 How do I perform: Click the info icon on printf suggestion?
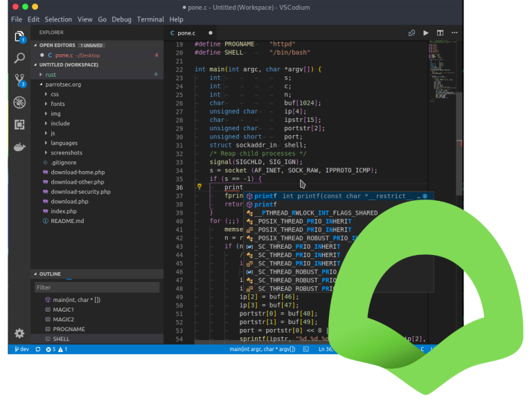point(425,196)
